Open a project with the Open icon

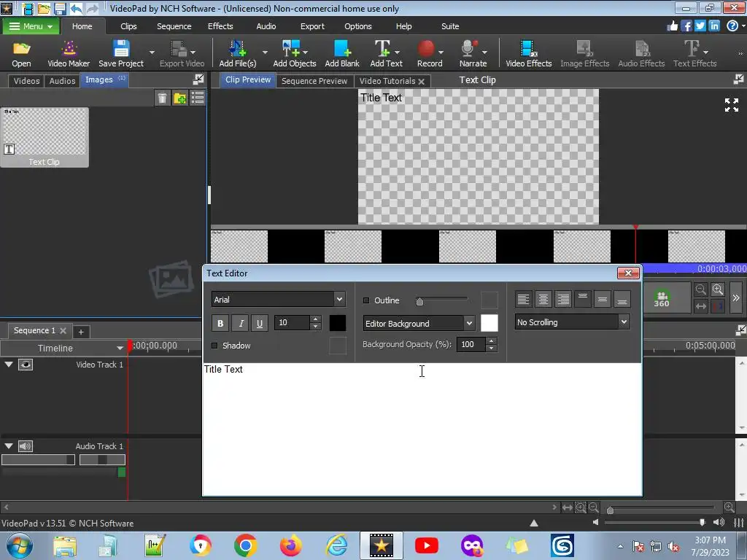(21, 53)
